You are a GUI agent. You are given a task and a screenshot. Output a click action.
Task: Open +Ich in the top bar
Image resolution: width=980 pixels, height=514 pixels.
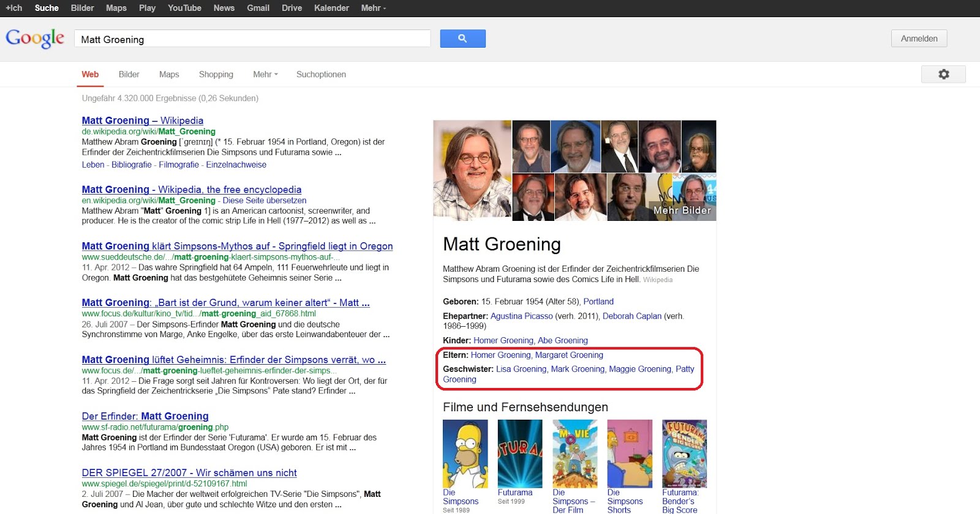(14, 8)
